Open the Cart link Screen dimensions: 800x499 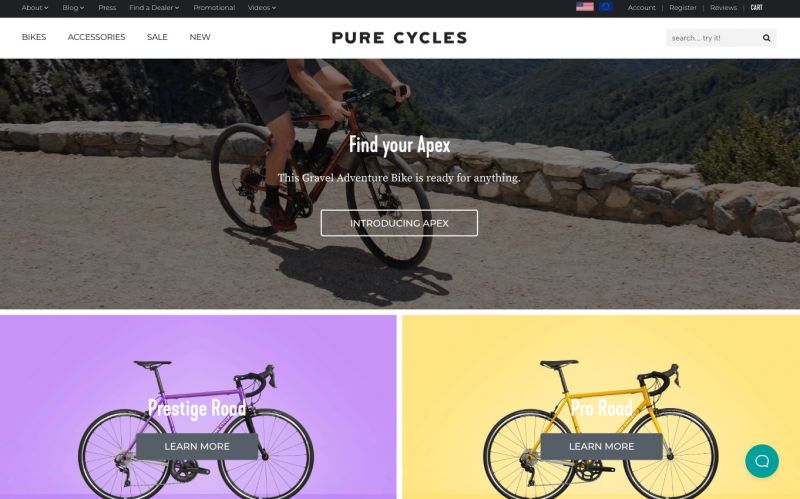point(757,8)
